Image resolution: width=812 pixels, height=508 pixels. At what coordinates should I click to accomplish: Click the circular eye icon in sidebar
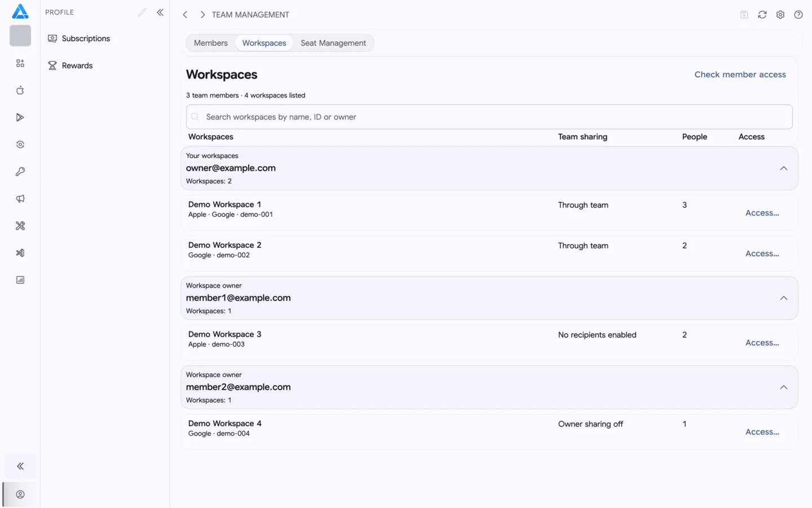pyautogui.click(x=20, y=144)
